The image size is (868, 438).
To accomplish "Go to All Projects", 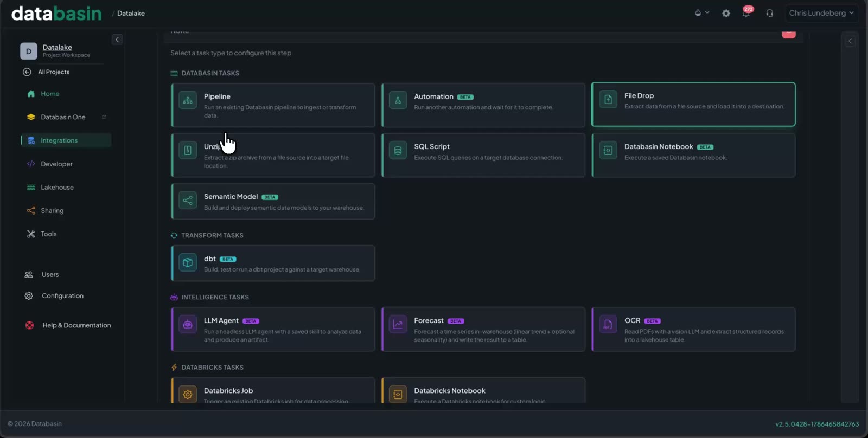I will coord(54,72).
